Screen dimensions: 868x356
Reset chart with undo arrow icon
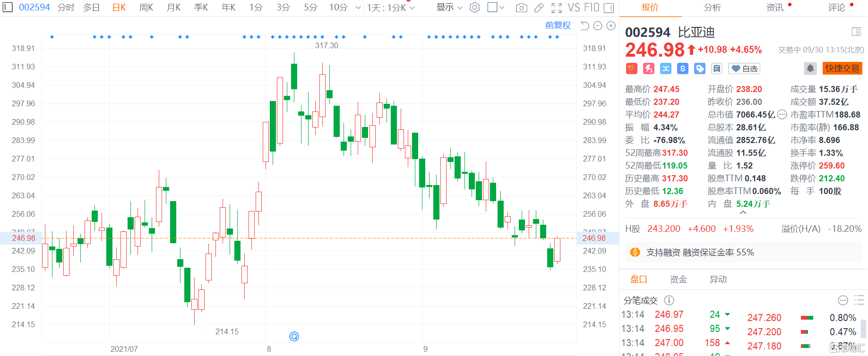point(584,25)
